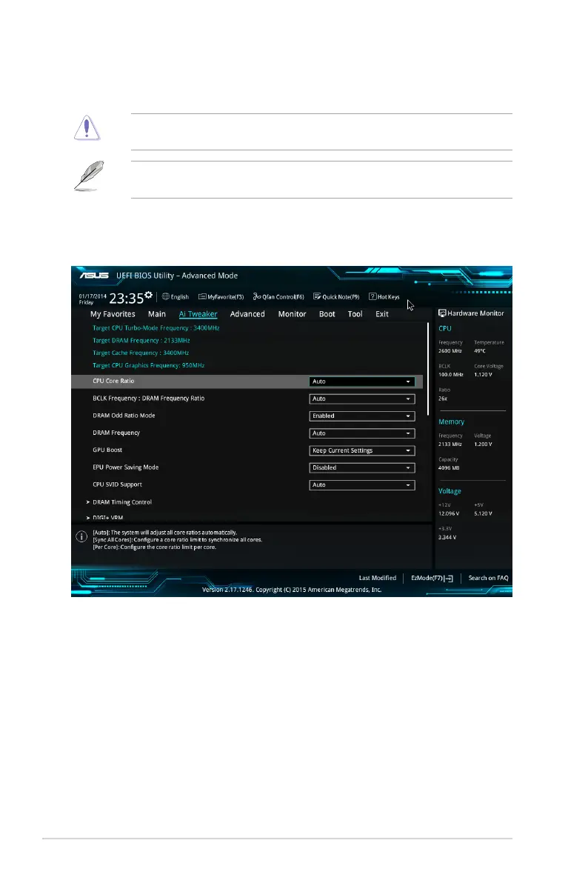Image resolution: width=588 pixels, height=886 pixels.
Task: Open the CPU SVID Support dropdown
Action: 362,484
